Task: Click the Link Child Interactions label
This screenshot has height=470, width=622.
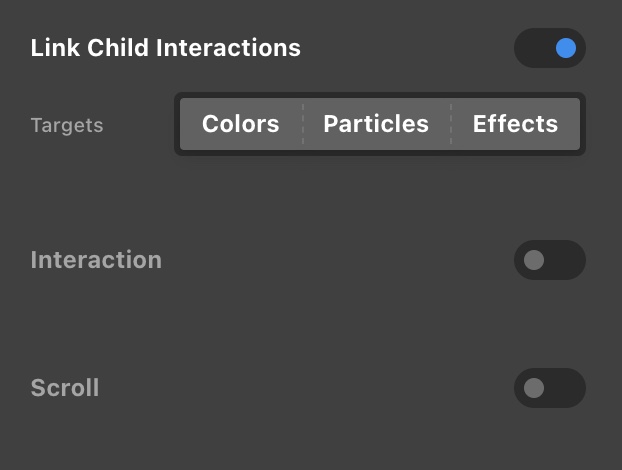Action: click(165, 48)
